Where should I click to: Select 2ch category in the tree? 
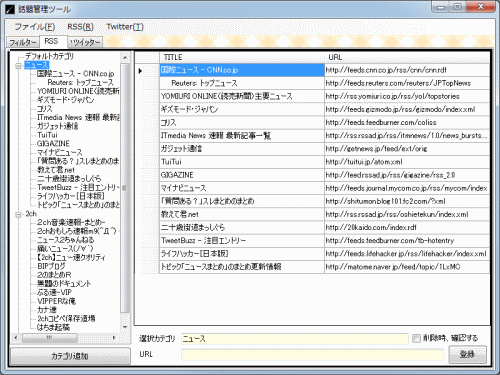point(31,214)
